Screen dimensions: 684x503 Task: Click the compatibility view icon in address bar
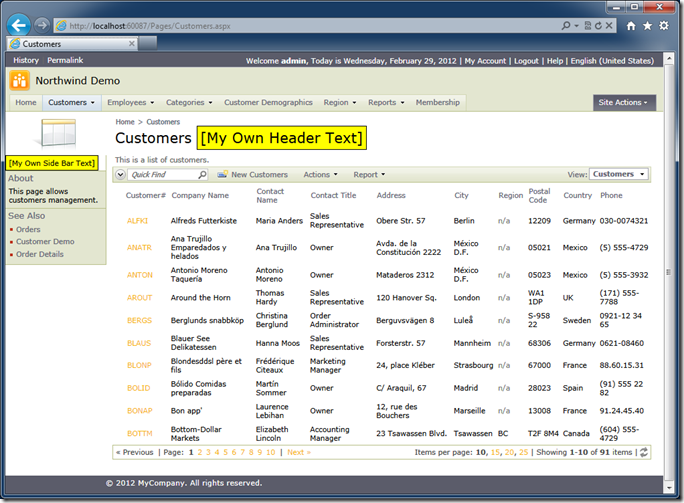coord(588,26)
